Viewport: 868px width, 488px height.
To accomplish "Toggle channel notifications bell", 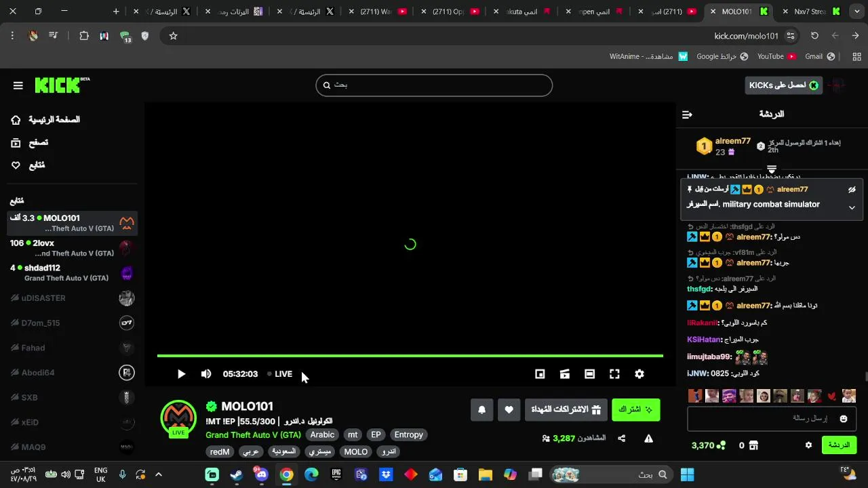I will (x=482, y=409).
